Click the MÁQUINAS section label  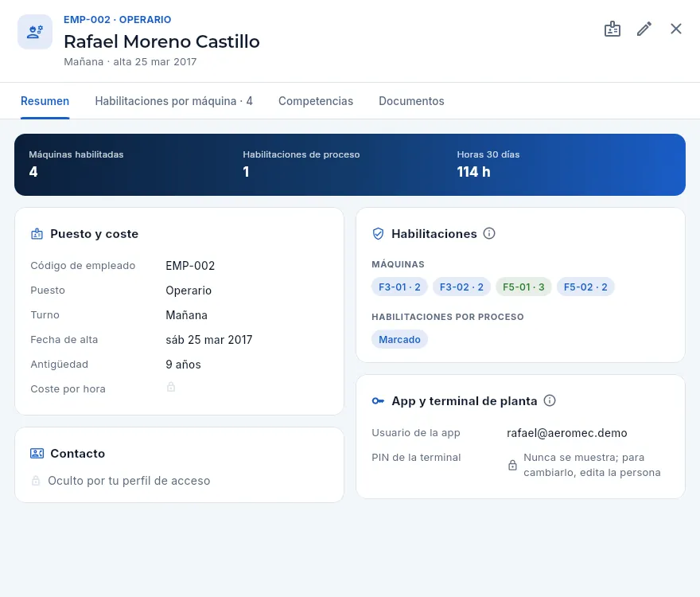click(x=398, y=264)
